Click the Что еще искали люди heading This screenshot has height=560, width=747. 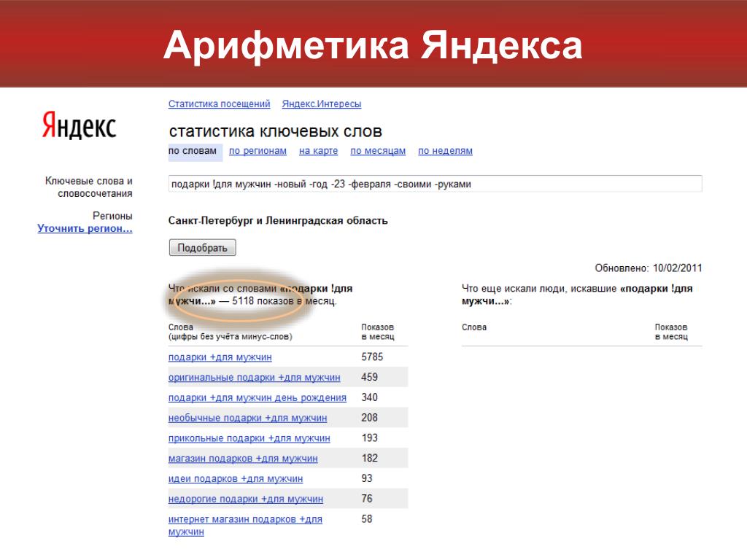tap(577, 295)
